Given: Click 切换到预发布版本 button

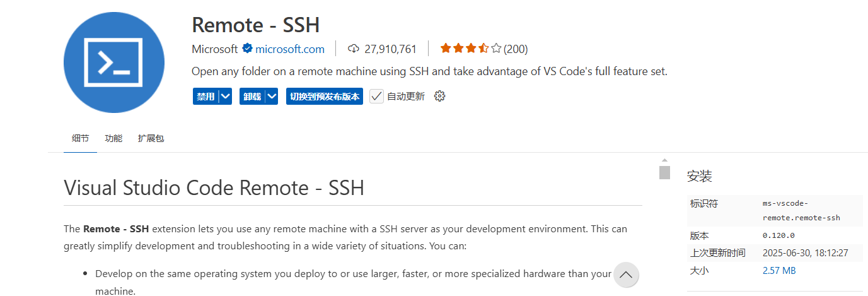Looking at the screenshot, I should [325, 96].
